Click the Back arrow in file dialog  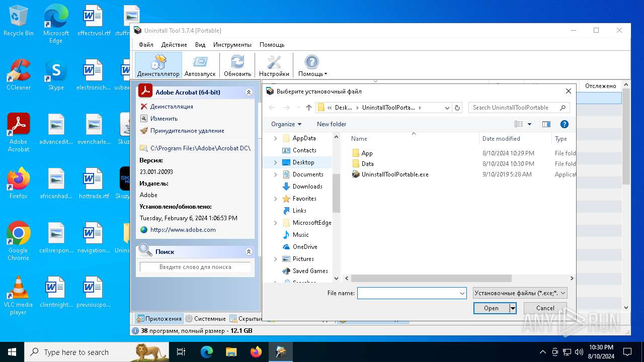tap(272, 108)
